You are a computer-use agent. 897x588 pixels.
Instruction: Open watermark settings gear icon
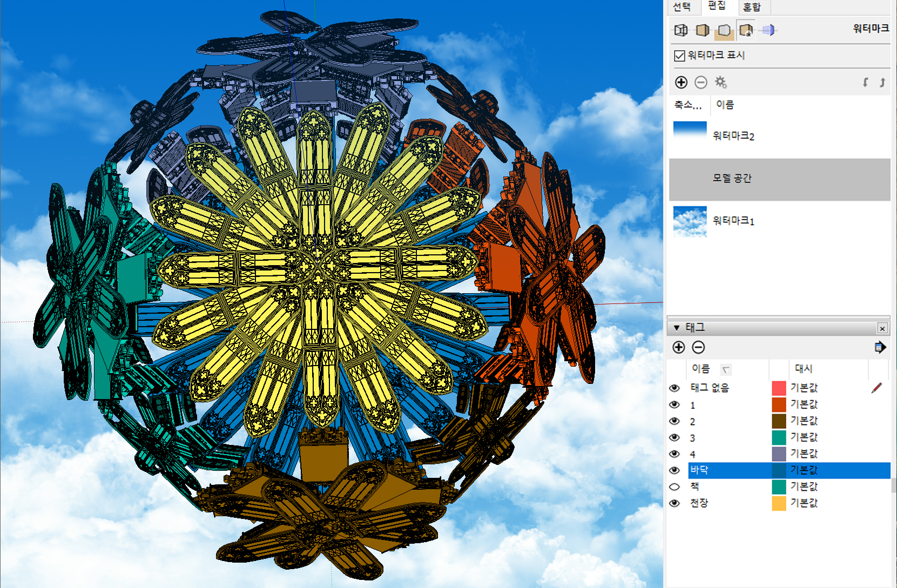click(x=720, y=82)
